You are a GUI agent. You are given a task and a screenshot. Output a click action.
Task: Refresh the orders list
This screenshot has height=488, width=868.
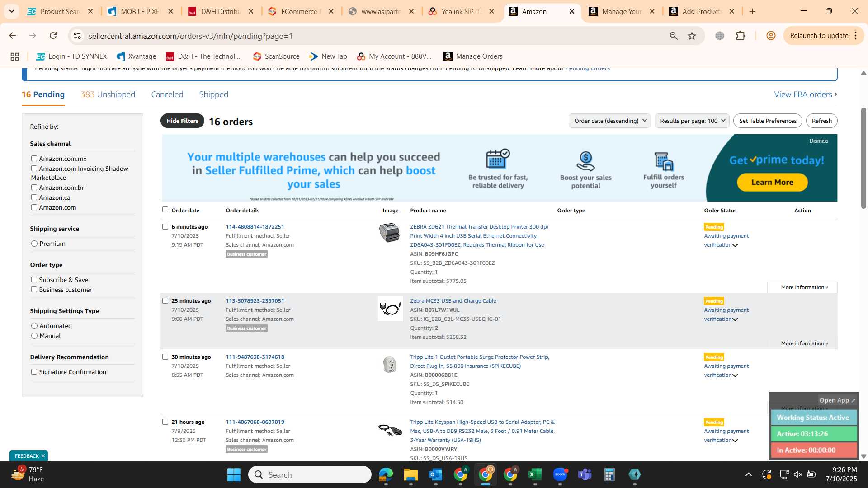821,121
